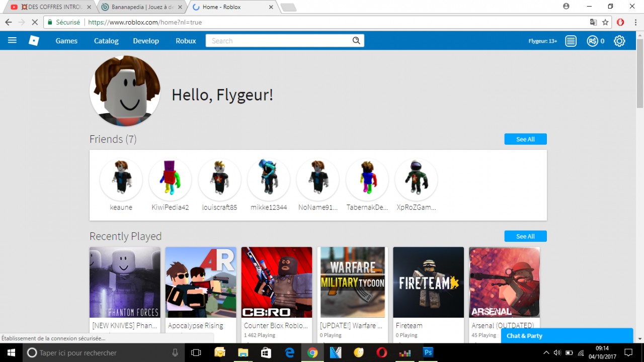
Task: Click the Chrome profile account icon
Action: click(x=566, y=7)
